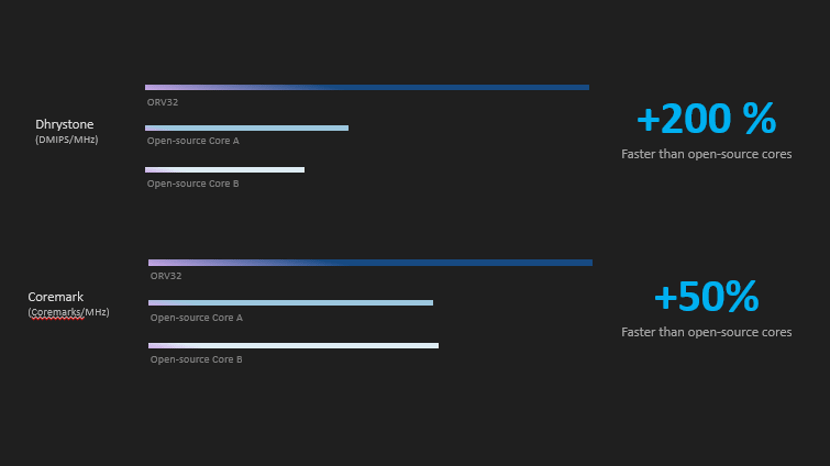Click the (DMIPS/MHz) unit label
The width and height of the screenshot is (830, 466).
click(x=67, y=140)
